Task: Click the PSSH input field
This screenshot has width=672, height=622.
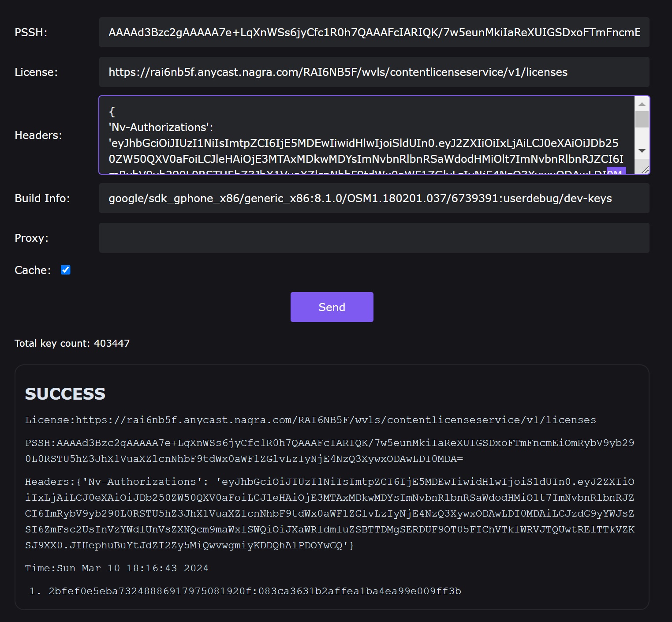Action: [x=374, y=32]
